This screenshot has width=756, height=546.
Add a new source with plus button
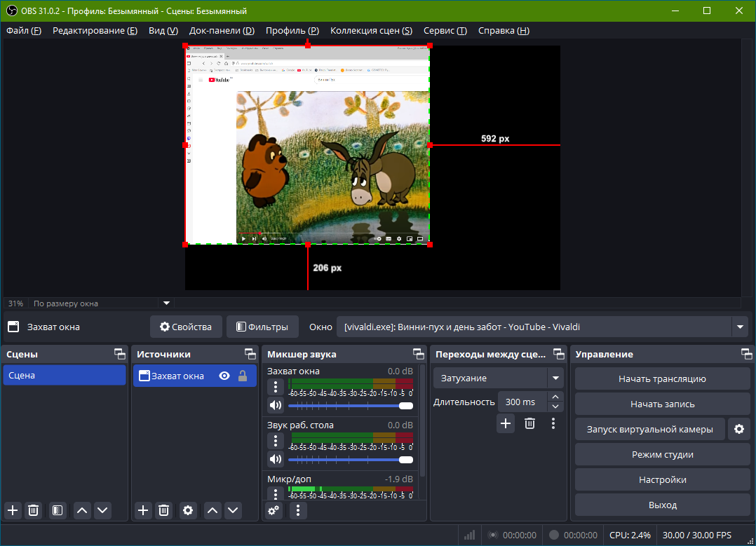tap(143, 510)
